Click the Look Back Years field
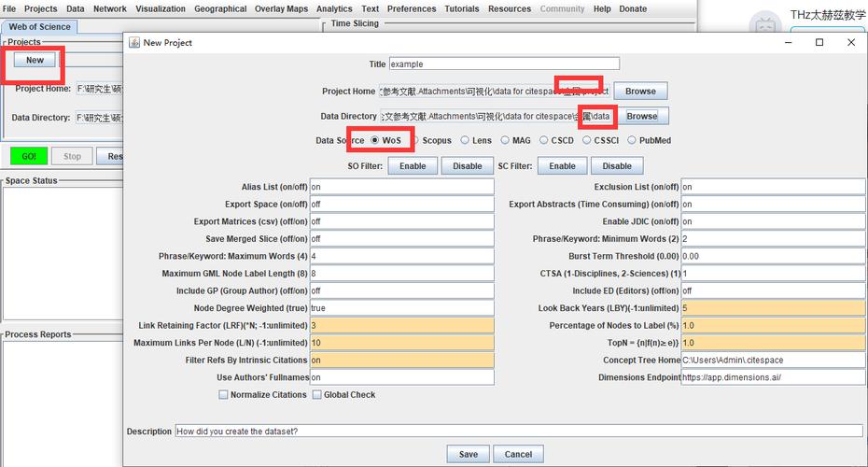 [x=774, y=308]
